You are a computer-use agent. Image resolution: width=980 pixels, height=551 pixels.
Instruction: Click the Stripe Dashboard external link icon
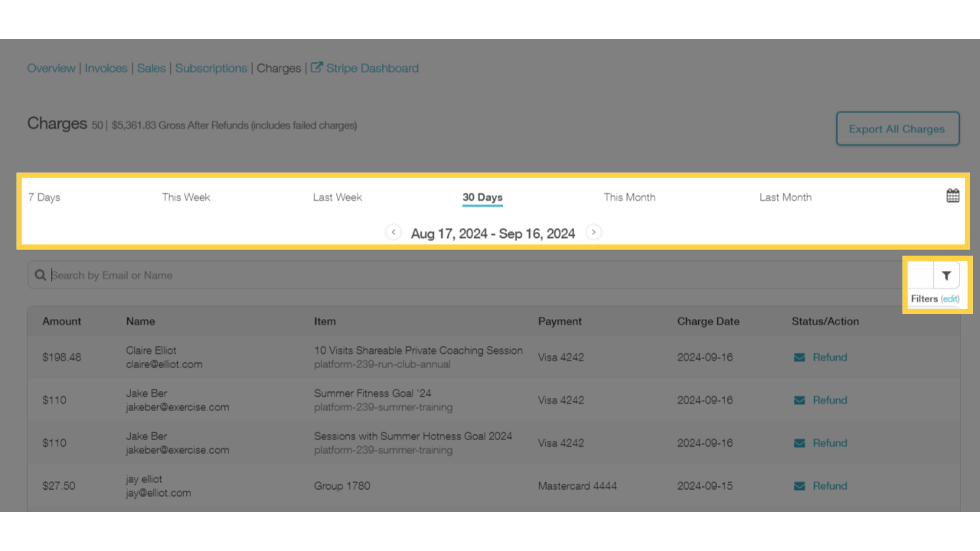315,67
